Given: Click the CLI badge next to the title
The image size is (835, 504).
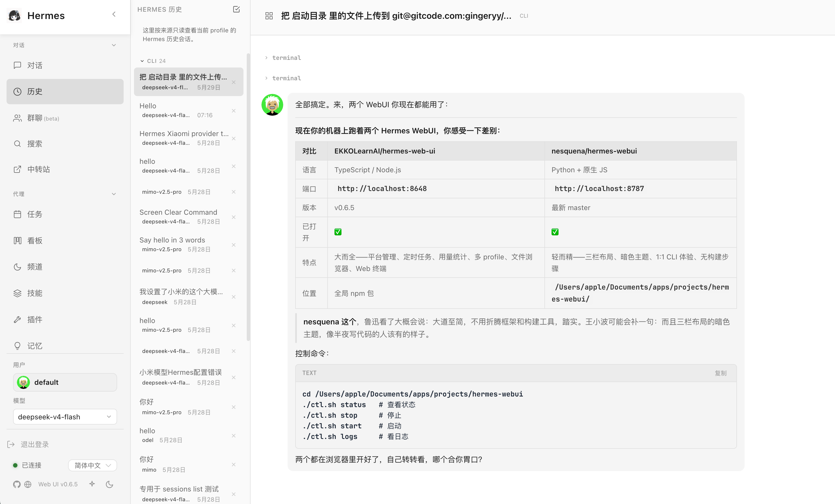Looking at the screenshot, I should pos(523,16).
